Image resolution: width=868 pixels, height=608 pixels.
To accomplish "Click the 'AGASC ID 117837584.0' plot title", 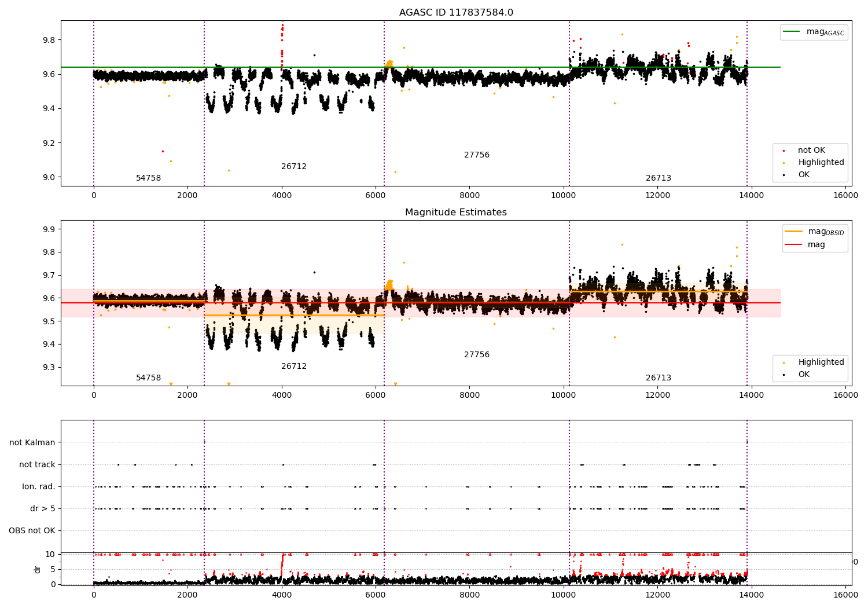I will [x=456, y=13].
